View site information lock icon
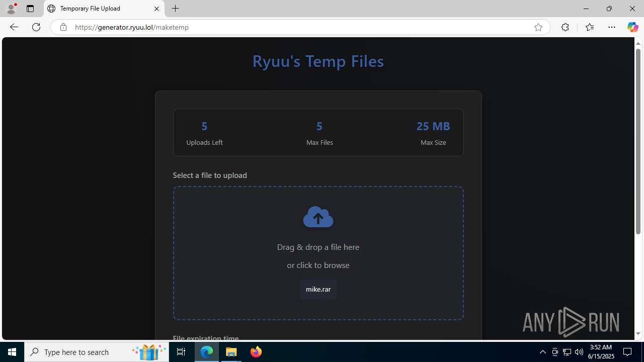644x362 pixels. (x=63, y=27)
